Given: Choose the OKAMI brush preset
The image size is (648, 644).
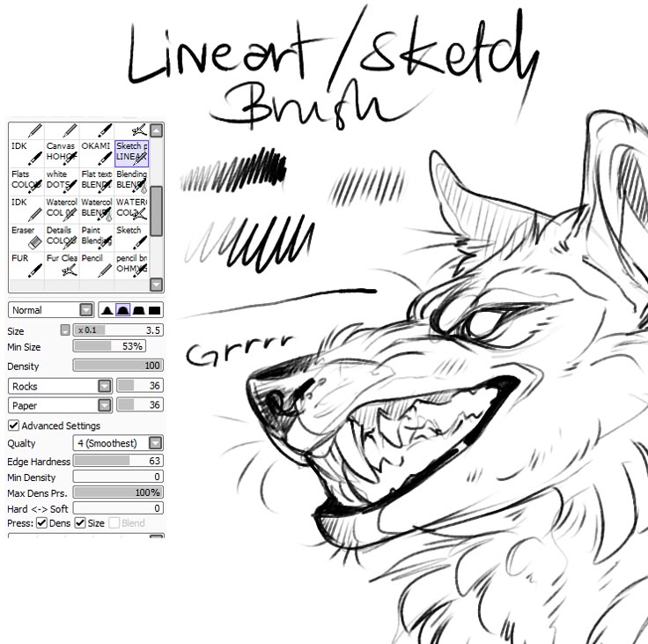Looking at the screenshot, I should 96,153.
